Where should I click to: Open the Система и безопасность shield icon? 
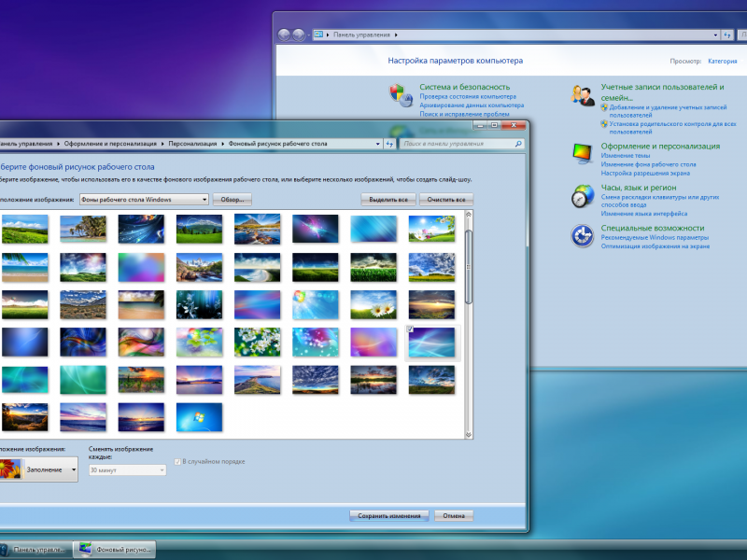coord(402,95)
